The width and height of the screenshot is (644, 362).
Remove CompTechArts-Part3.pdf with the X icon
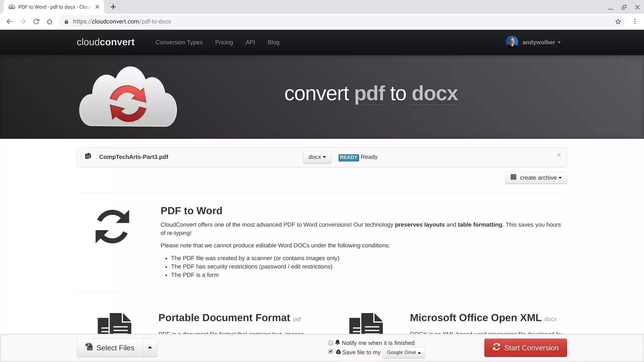(x=558, y=155)
